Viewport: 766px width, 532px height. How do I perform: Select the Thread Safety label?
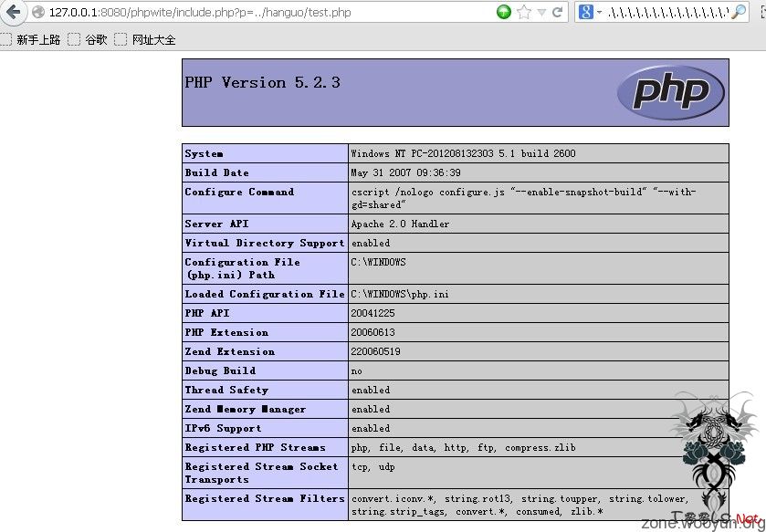226,390
